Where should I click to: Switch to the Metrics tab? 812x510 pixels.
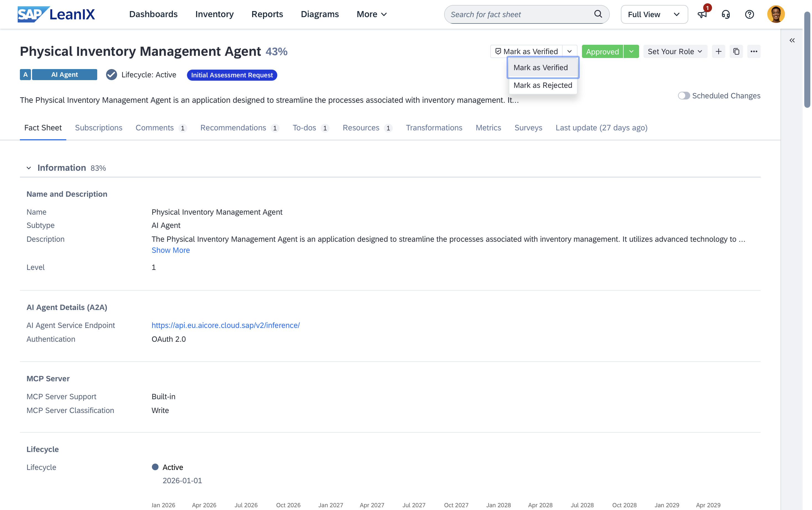[488, 128]
